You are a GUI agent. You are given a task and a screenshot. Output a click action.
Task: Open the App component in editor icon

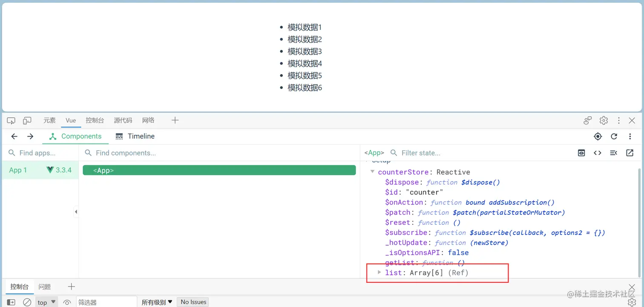tap(630, 153)
